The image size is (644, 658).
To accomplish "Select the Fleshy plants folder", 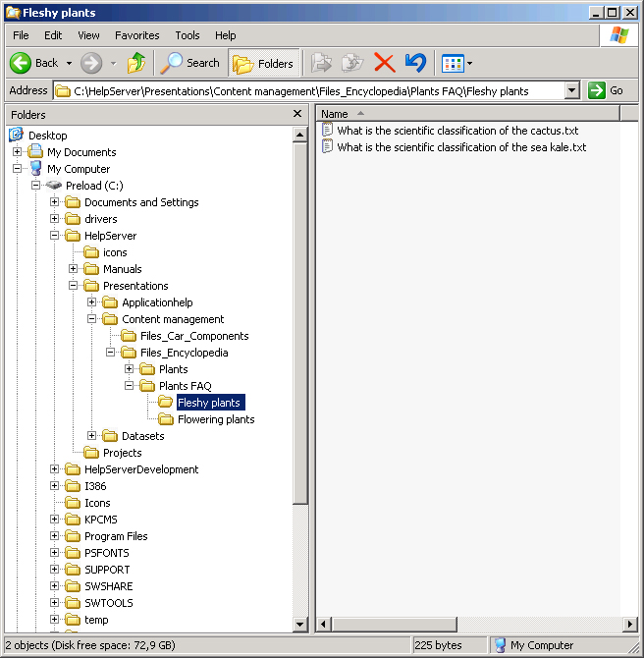I will click(x=209, y=403).
